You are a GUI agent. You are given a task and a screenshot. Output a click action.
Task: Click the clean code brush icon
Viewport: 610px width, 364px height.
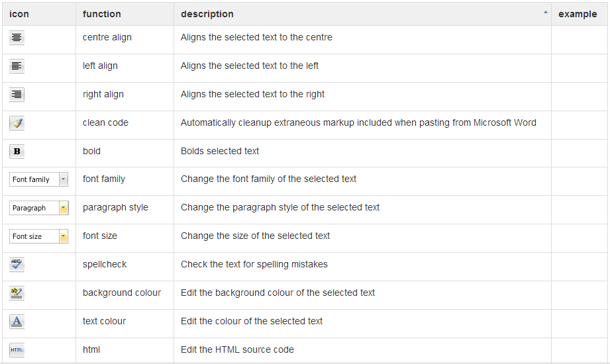point(17,123)
